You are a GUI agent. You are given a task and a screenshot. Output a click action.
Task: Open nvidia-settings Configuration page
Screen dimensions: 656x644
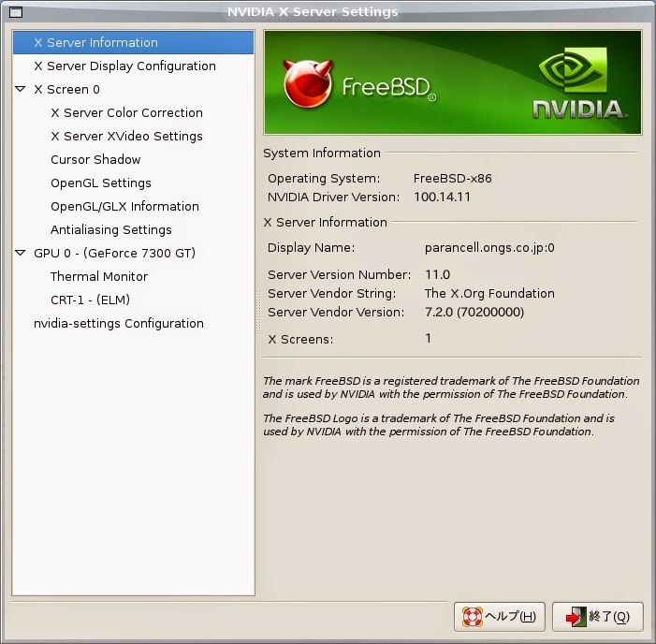(119, 324)
